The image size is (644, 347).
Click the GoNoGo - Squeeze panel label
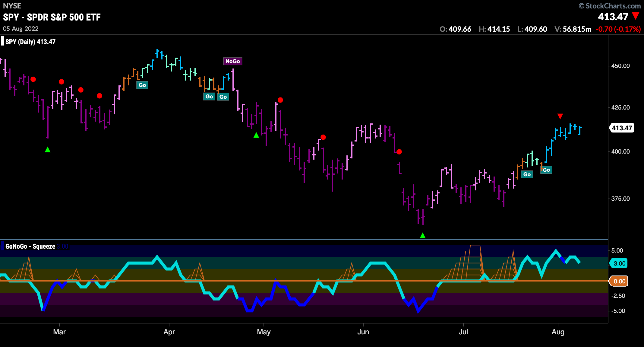pos(30,246)
